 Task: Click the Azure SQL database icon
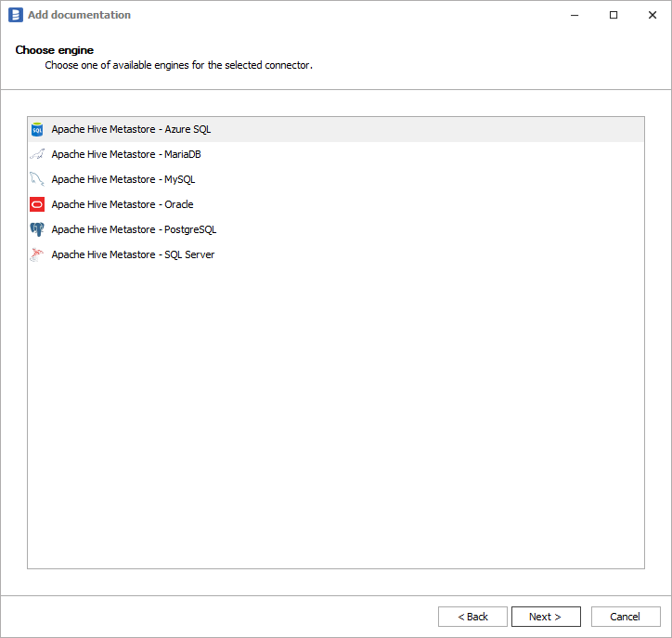pos(37,130)
